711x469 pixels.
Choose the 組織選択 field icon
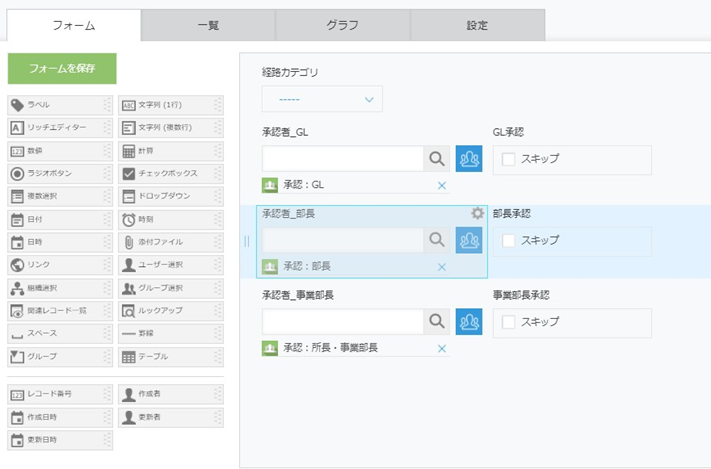pos(17,288)
